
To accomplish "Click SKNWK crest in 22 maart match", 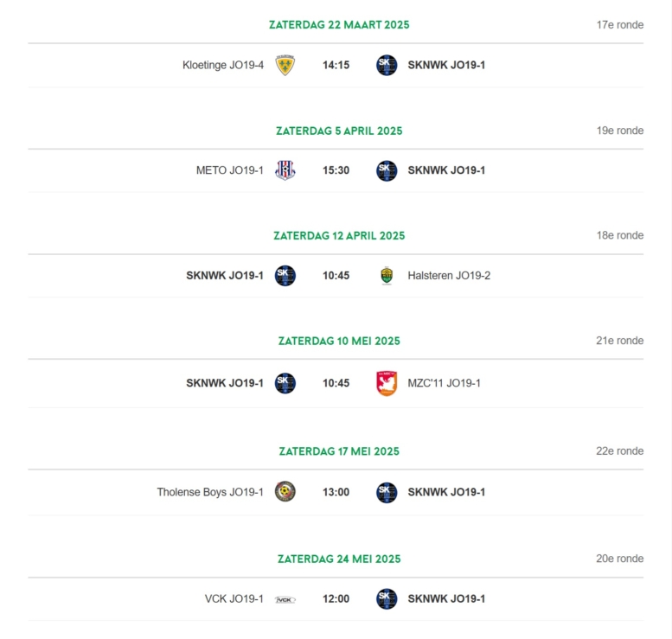I will 387,65.
